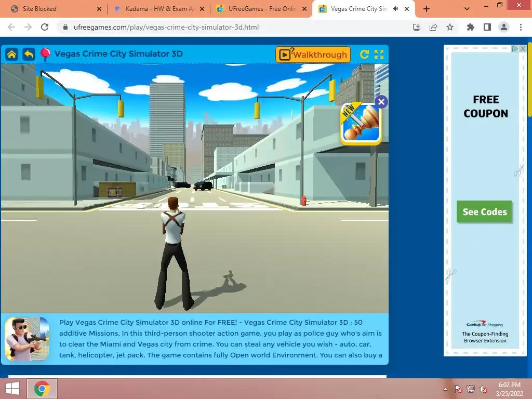Open the Action Center flag icon
532x399 pixels.
coord(458,389)
